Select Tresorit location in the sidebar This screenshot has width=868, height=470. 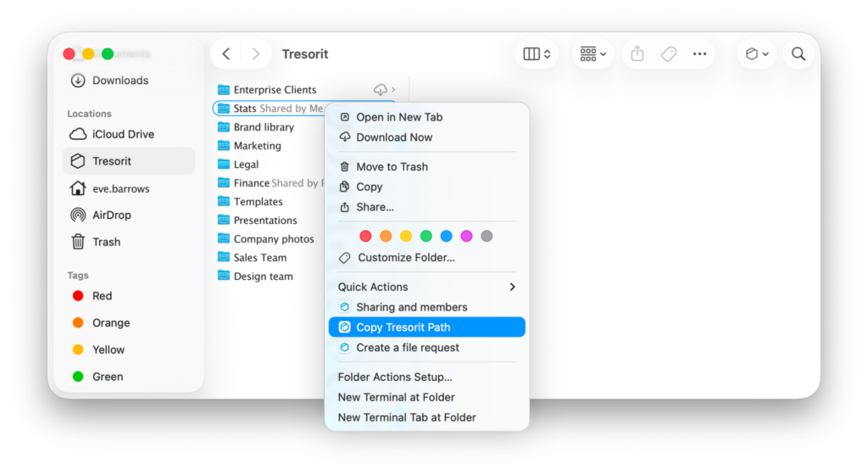point(129,160)
